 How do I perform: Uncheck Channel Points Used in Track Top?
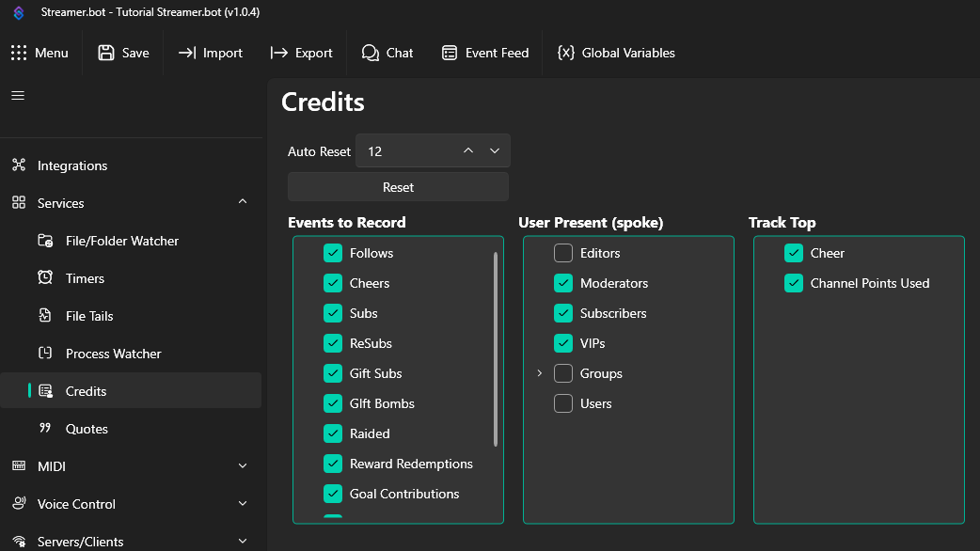[x=793, y=283]
